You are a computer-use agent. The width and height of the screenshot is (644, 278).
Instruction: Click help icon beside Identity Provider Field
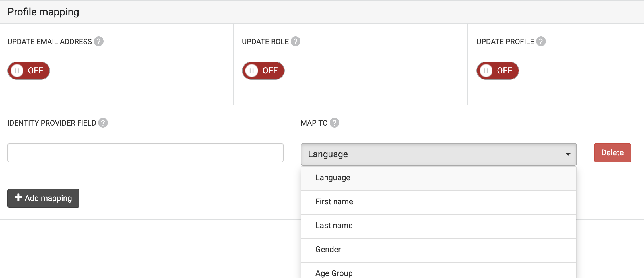tap(103, 123)
